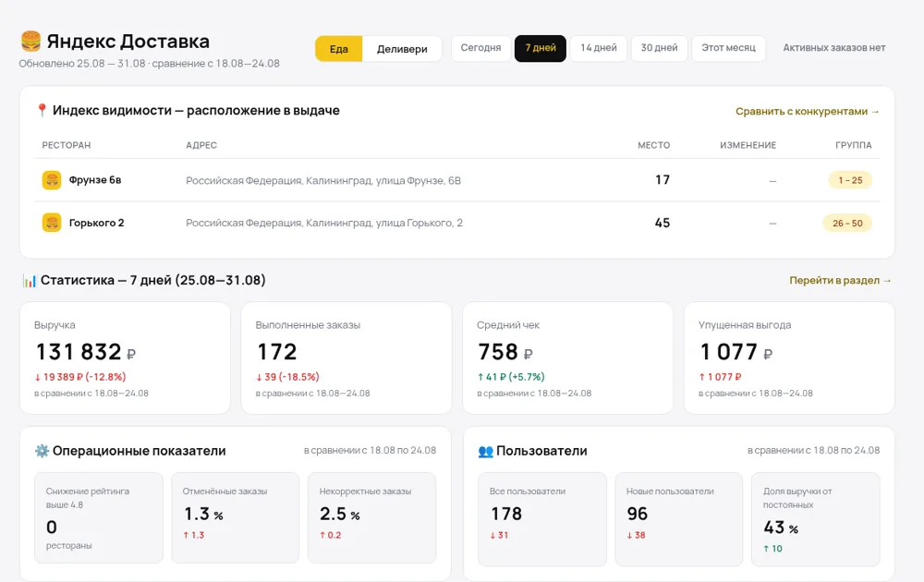Click the Яндекс Доставка title
Screen dimensions: 924x582
pyautogui.click(x=128, y=42)
